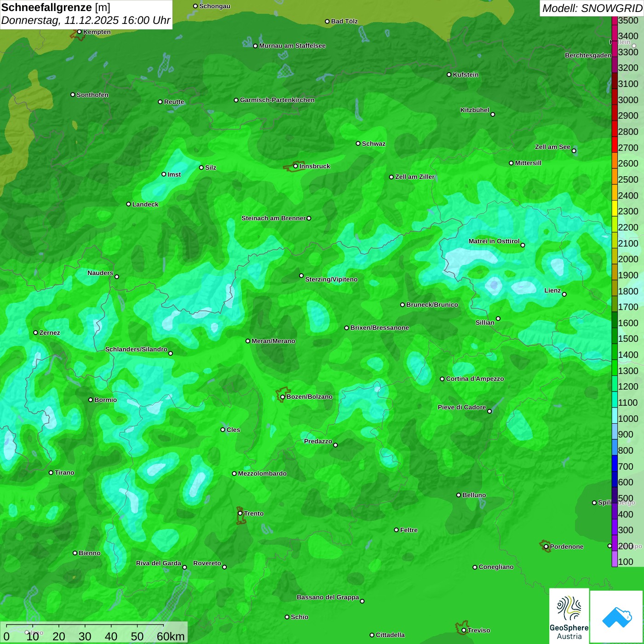Click the Reutte label

point(174,102)
